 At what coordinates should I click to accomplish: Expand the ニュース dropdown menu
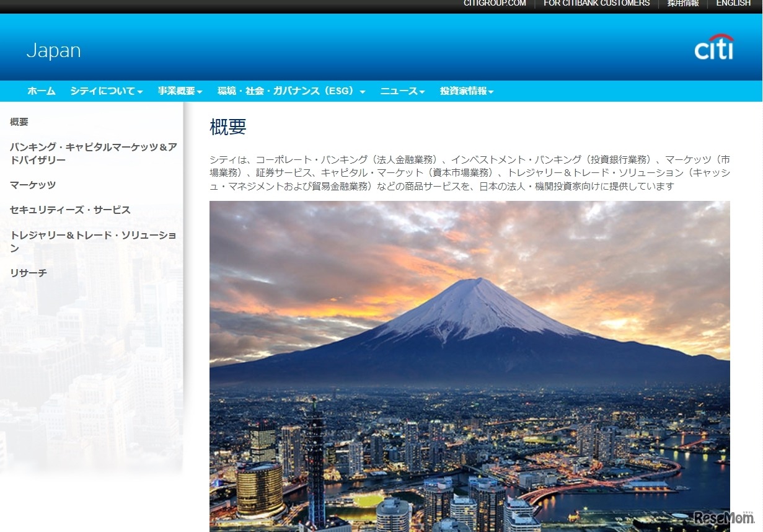pos(402,91)
